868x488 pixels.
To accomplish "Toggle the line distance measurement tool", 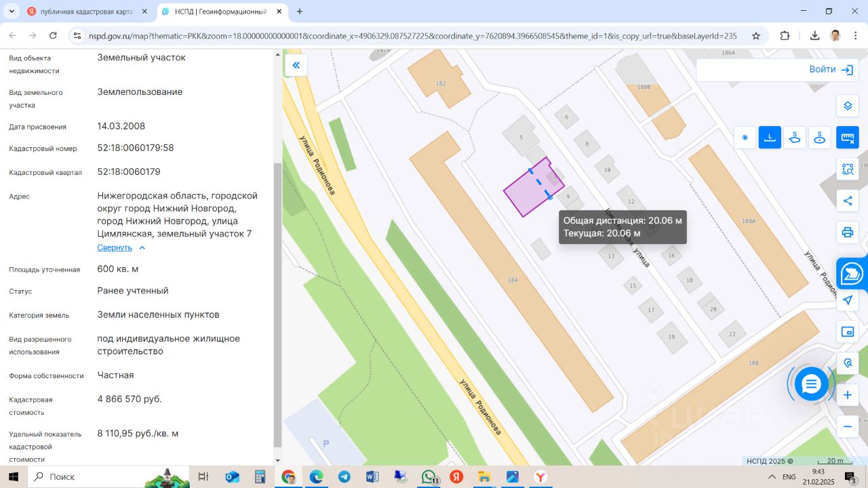I will point(770,138).
